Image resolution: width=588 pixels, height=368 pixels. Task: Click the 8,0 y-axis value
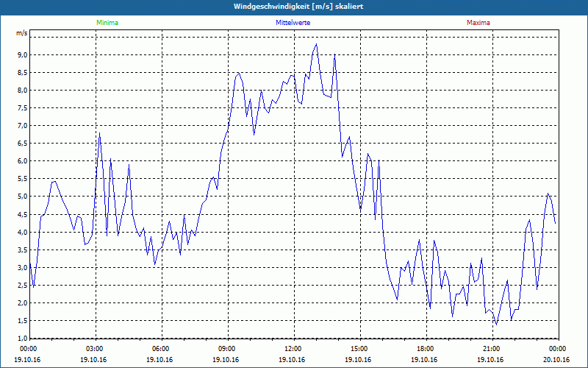point(23,90)
